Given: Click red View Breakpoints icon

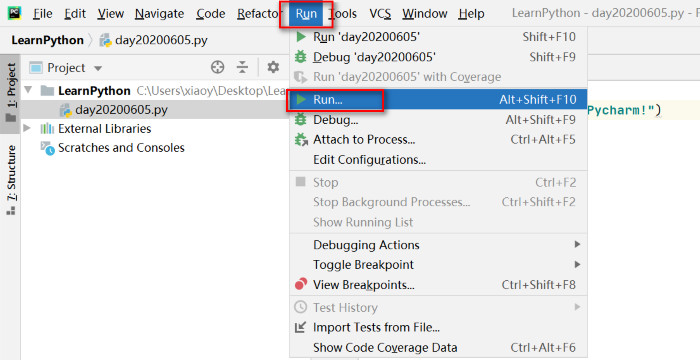Looking at the screenshot, I should [x=301, y=284].
